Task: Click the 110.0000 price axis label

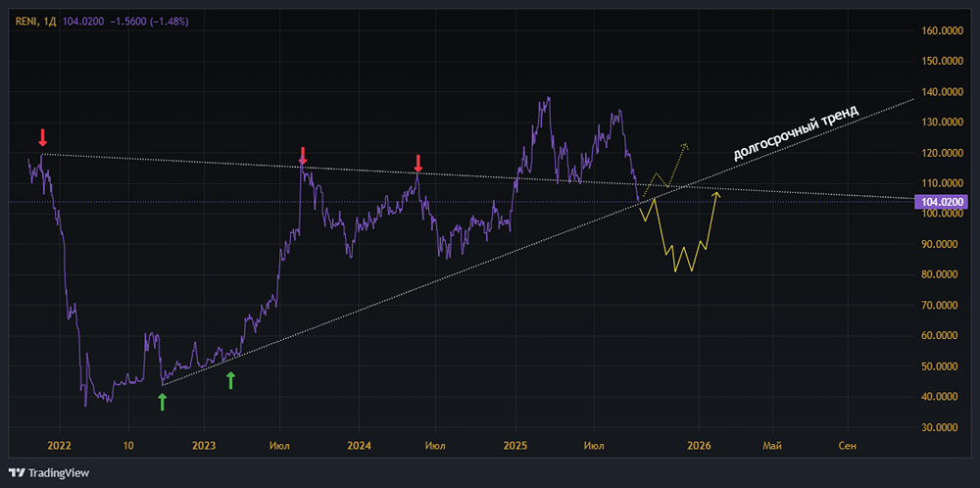Action: pyautogui.click(x=943, y=183)
